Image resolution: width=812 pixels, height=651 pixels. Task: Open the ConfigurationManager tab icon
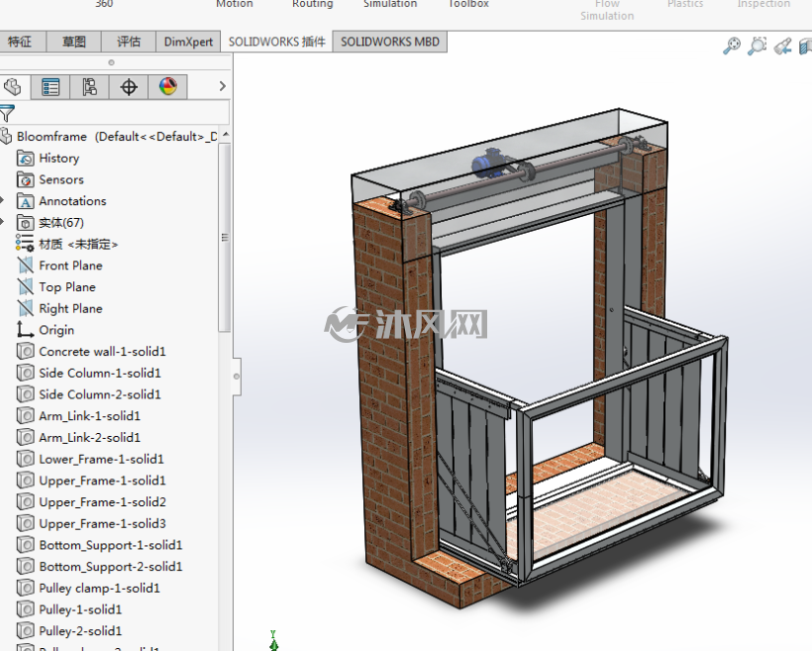pyautogui.click(x=89, y=86)
